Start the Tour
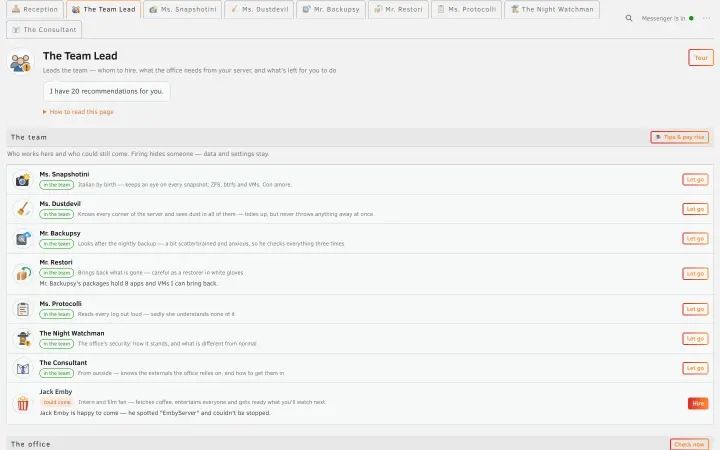720x450 pixels. [x=701, y=58]
